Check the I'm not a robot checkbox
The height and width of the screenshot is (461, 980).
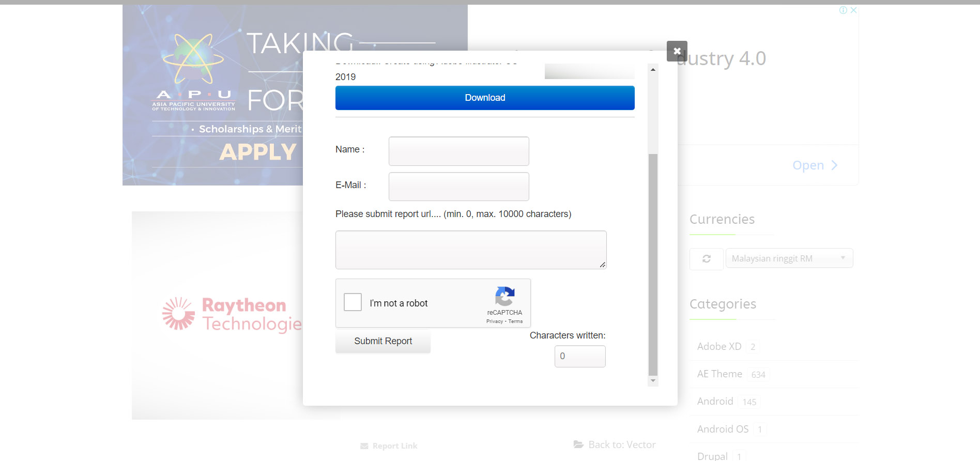pyautogui.click(x=353, y=302)
